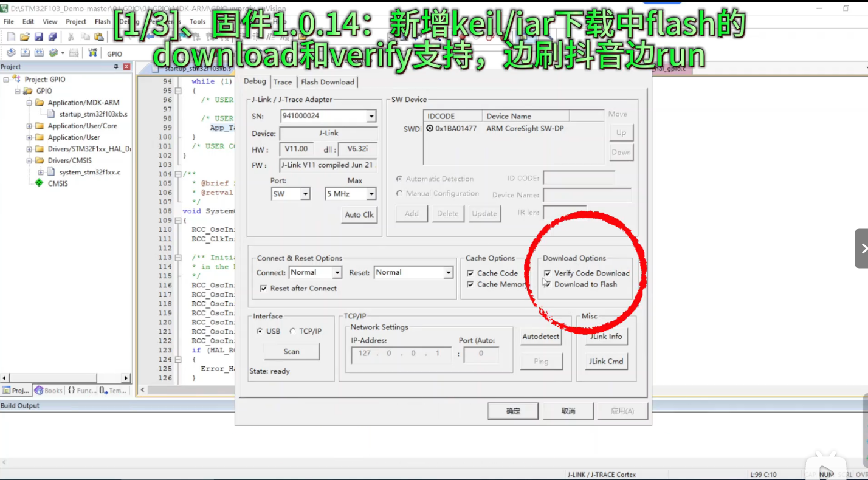Click the Build target icon
The image size is (868, 480).
click(x=25, y=53)
